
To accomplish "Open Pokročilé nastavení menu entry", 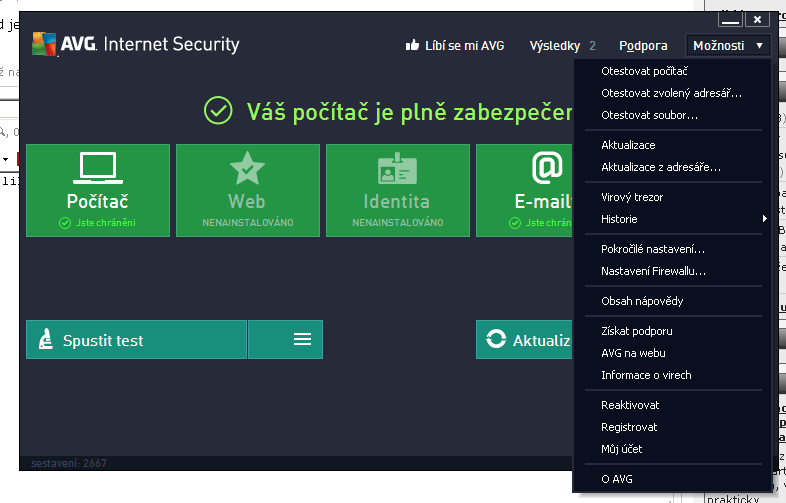I will pyautogui.click(x=653, y=249).
